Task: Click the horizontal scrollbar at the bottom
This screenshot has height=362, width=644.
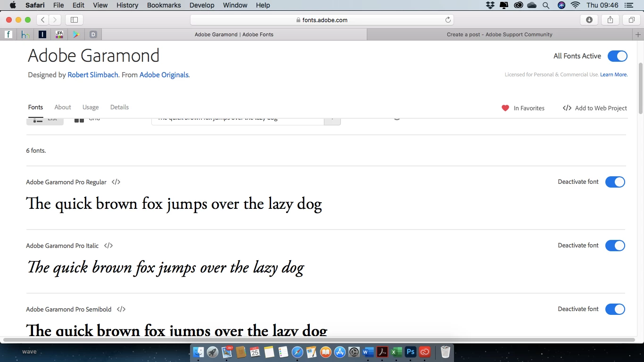Action: pyautogui.click(x=319, y=340)
